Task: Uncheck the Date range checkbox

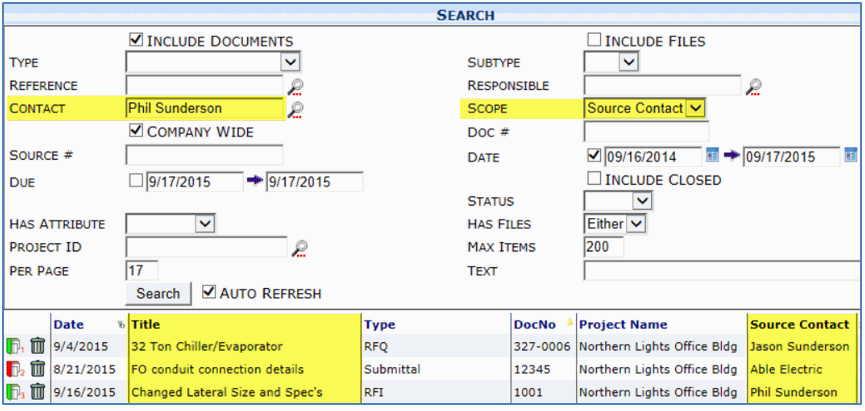Action: point(594,156)
